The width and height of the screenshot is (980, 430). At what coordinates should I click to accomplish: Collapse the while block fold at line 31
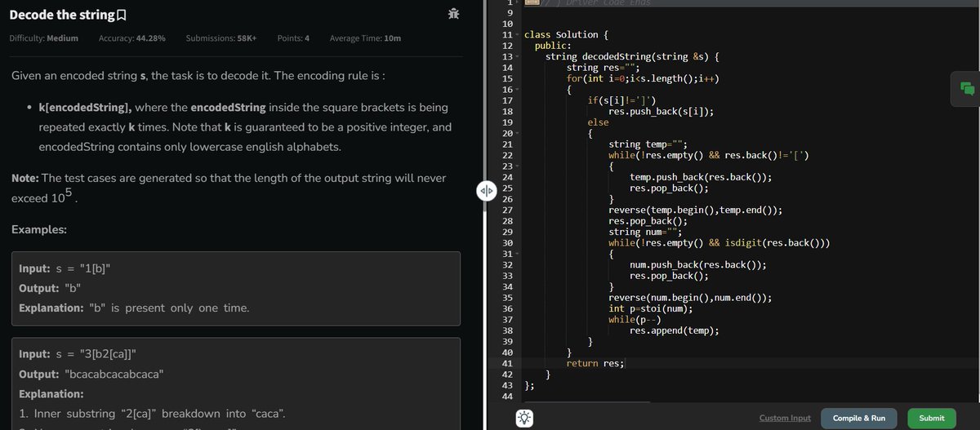click(x=518, y=254)
